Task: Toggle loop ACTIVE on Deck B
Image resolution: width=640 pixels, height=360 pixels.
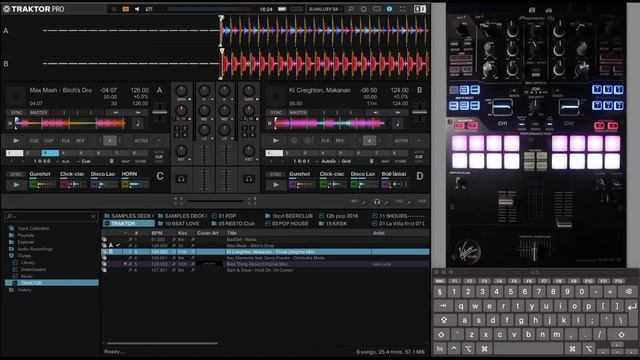Action: pyautogui.click(x=401, y=140)
